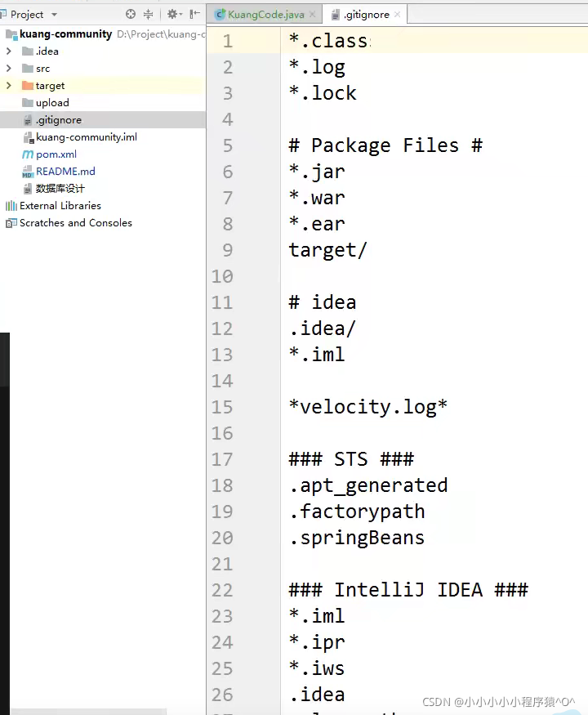The height and width of the screenshot is (715, 588).
Task: Open the Project panel settings gear
Action: [x=172, y=15]
